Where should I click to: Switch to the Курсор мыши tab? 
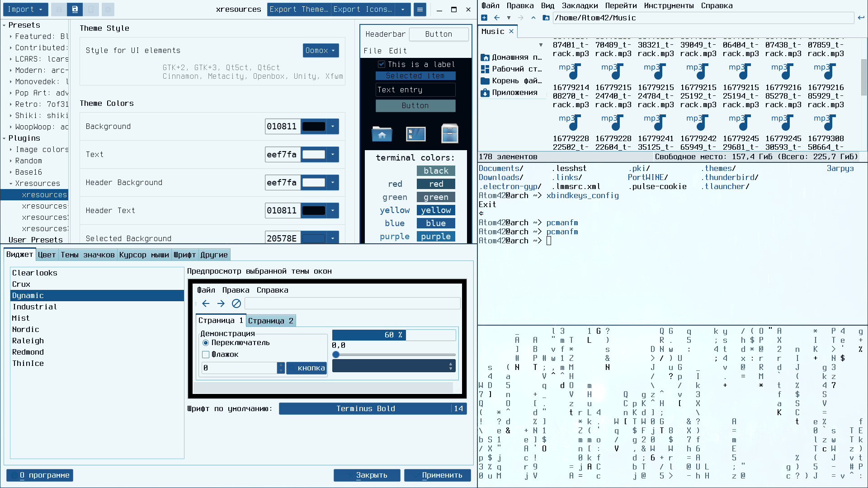click(x=144, y=255)
